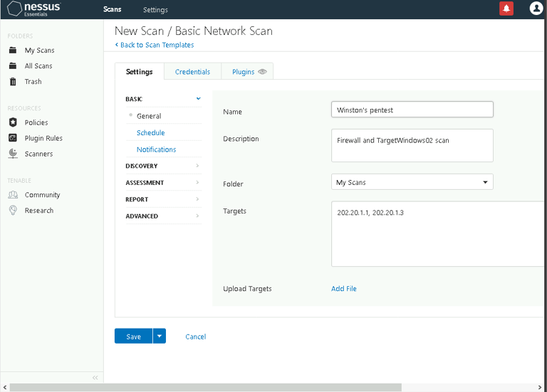Select General under BASIC
The image size is (547, 392).
click(x=149, y=116)
